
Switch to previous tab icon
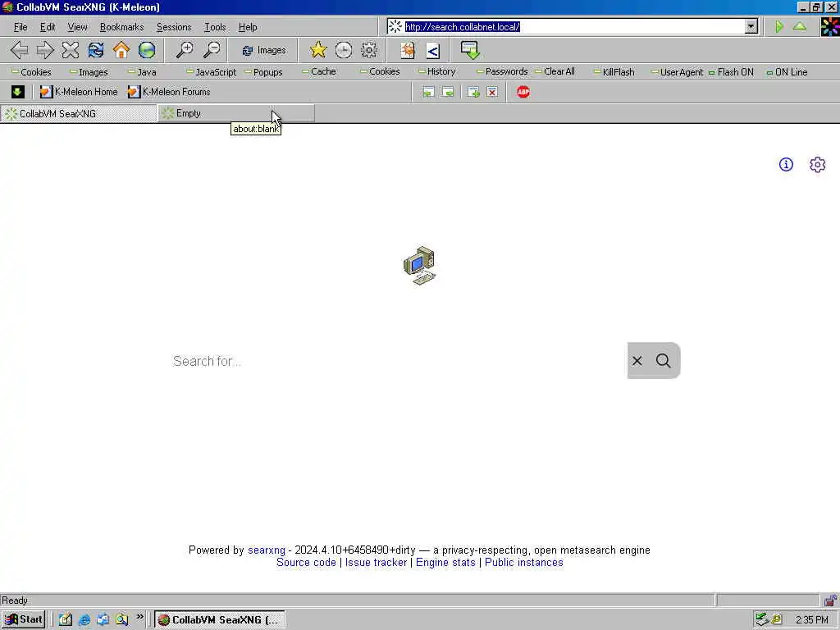tap(428, 92)
